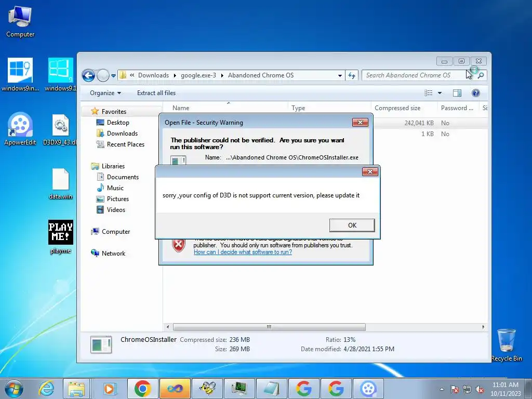Image resolution: width=532 pixels, height=399 pixels.
Task: Sort by Compressed size column header
Action: pyautogui.click(x=404, y=108)
